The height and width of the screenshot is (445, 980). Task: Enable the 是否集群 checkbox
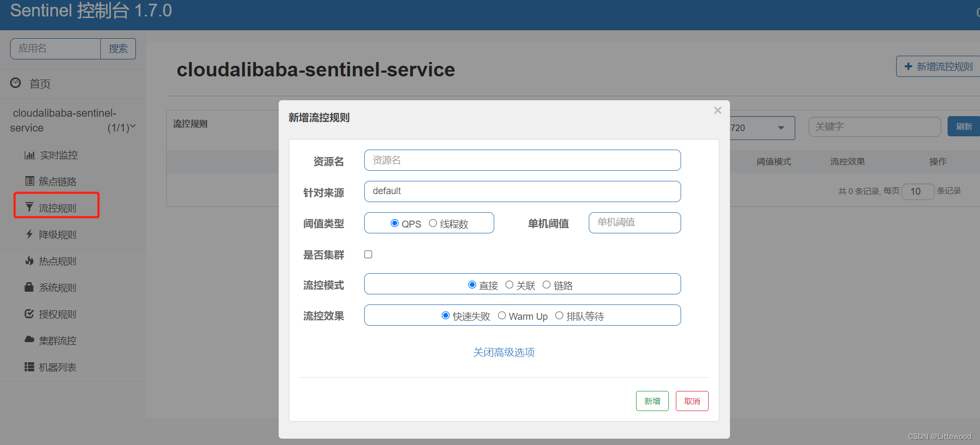(x=368, y=255)
